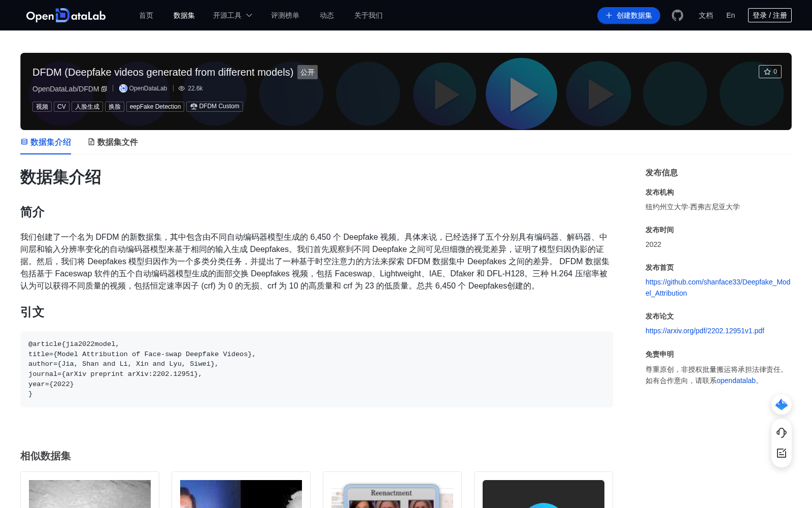The image size is (812, 508).
Task: Open 关于我们 navigation item
Action: click(x=368, y=15)
